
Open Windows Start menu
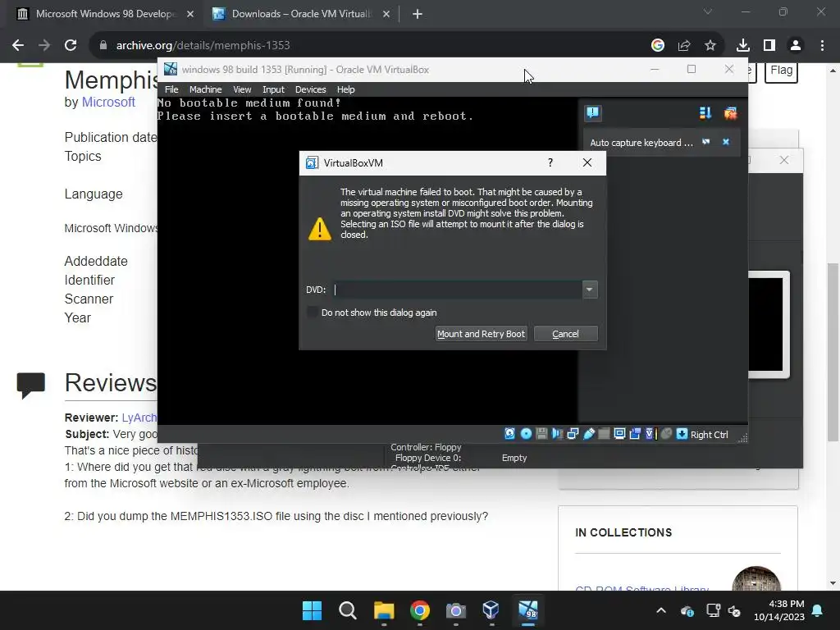click(312, 610)
